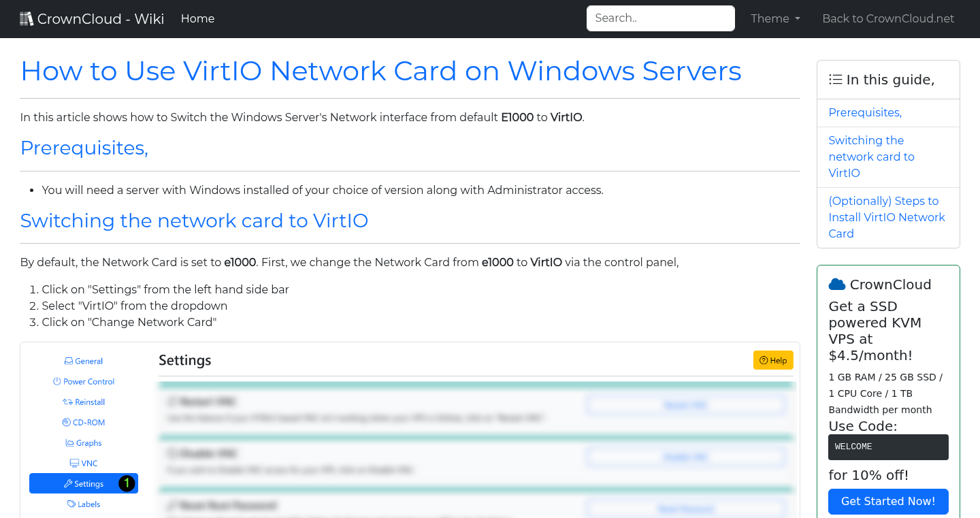Open the Prerequisites link in the guide outline
Screen dimensions: 980x518
point(864,112)
